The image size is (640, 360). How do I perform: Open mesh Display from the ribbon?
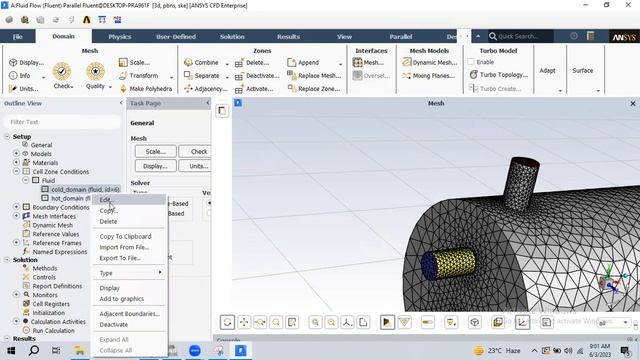click(27, 62)
